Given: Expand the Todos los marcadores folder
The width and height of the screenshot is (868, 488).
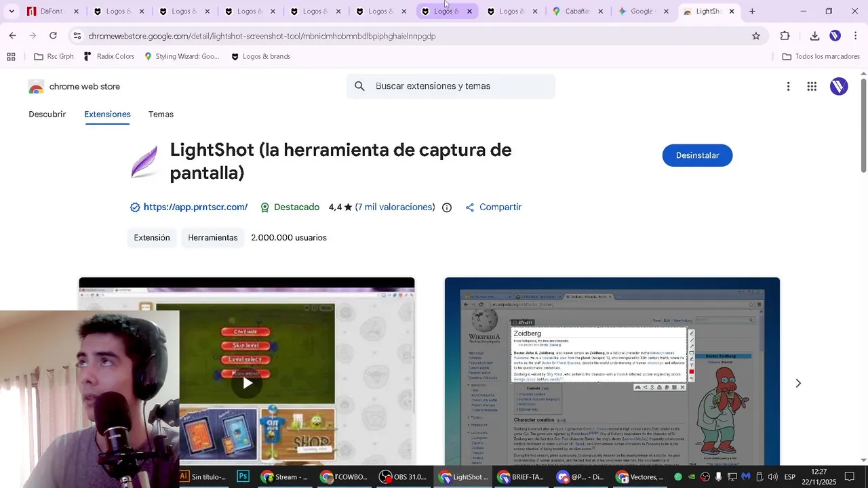Looking at the screenshot, I should tap(821, 57).
